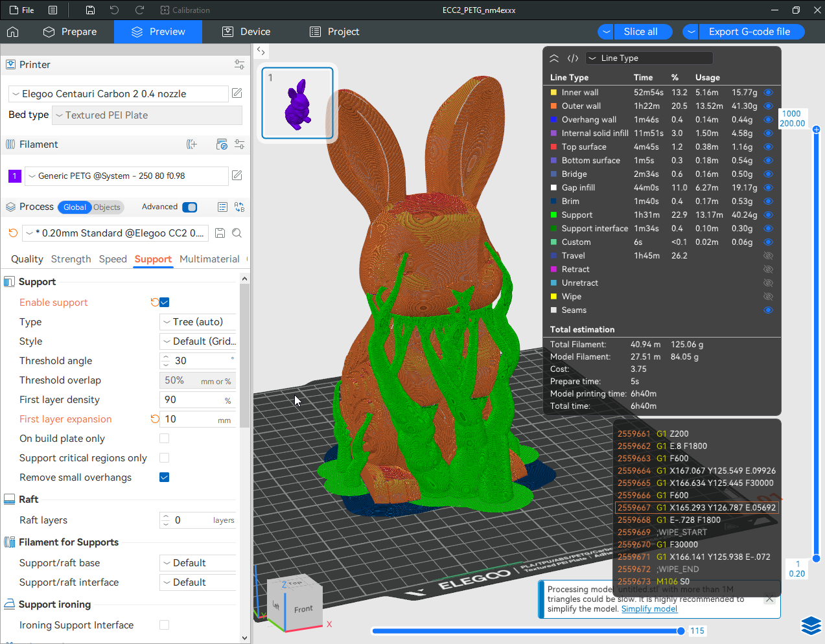Save the process preset with the disk icon

point(220,233)
